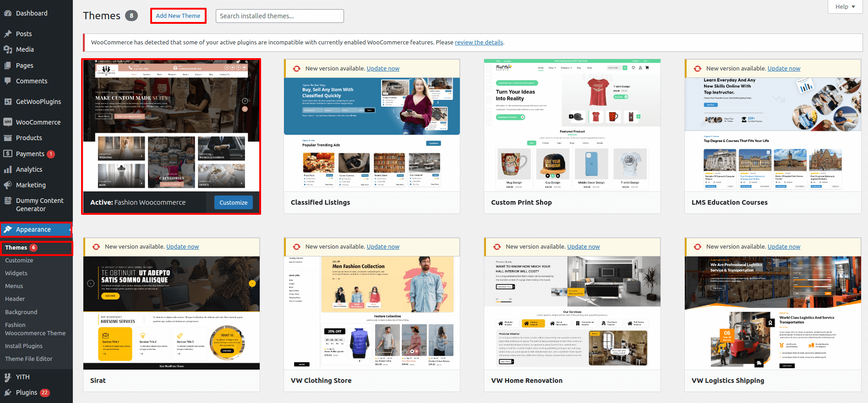Select Widgets under Appearance submenu
This screenshot has height=403, width=868.
pyautogui.click(x=16, y=273)
